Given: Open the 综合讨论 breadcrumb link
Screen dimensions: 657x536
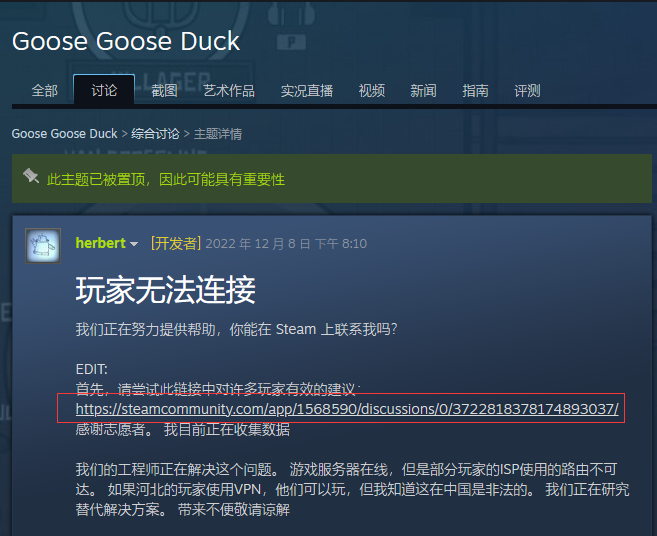Looking at the screenshot, I should tap(155, 134).
